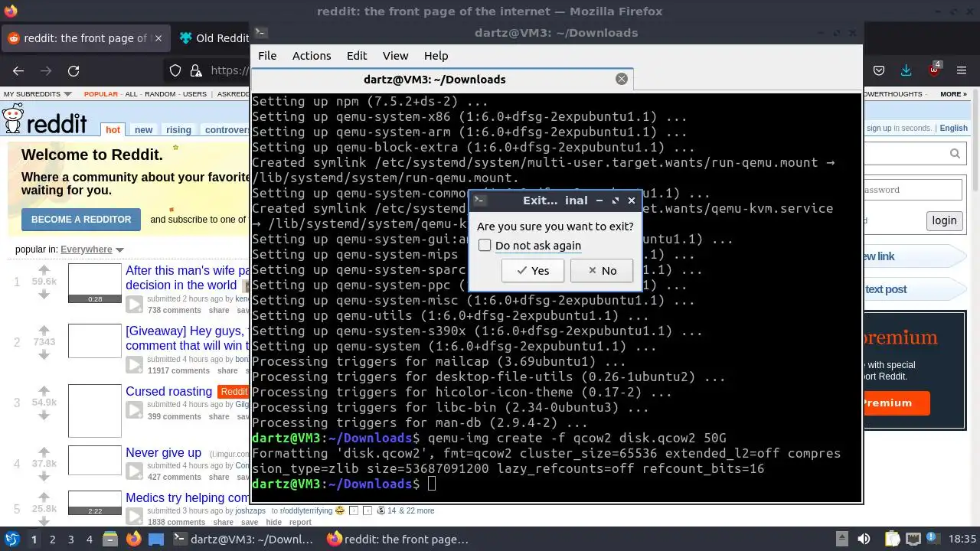Open the Firefox hamburger menu
Image resolution: width=980 pixels, height=551 pixels.
tap(962, 70)
